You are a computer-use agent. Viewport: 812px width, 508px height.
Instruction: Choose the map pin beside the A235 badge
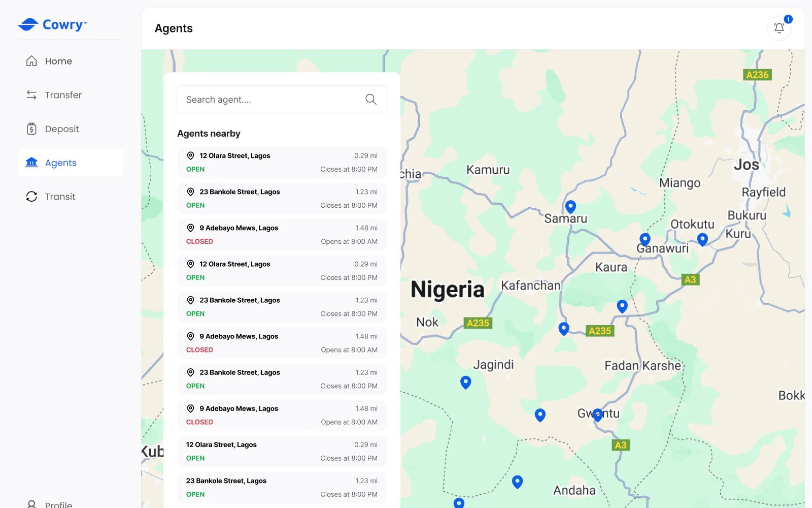[x=564, y=329]
